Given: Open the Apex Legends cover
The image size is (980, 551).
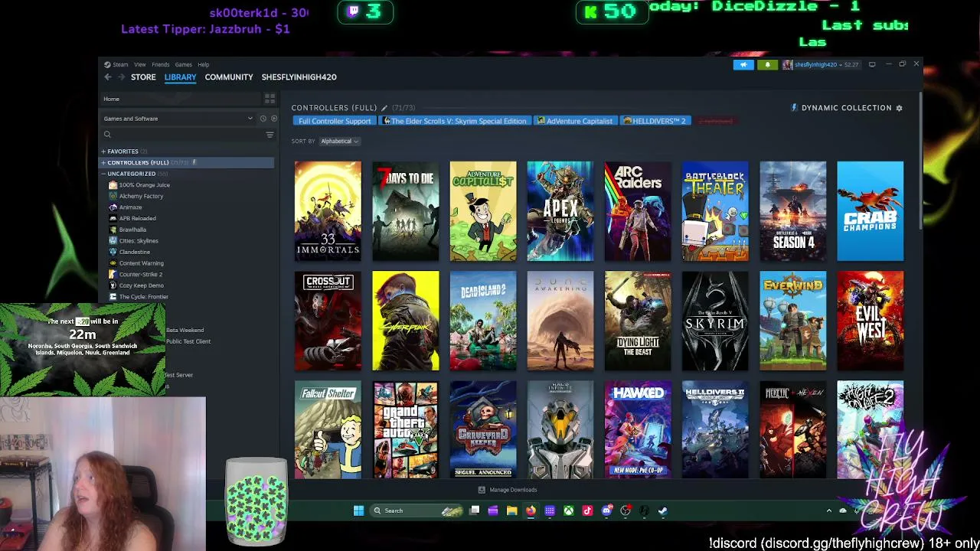Looking at the screenshot, I should (x=560, y=211).
